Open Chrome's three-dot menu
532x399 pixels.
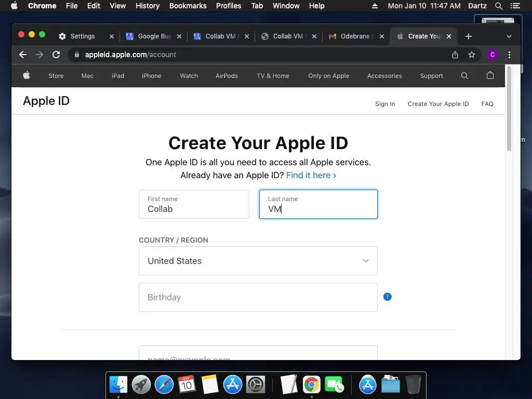[x=509, y=55]
